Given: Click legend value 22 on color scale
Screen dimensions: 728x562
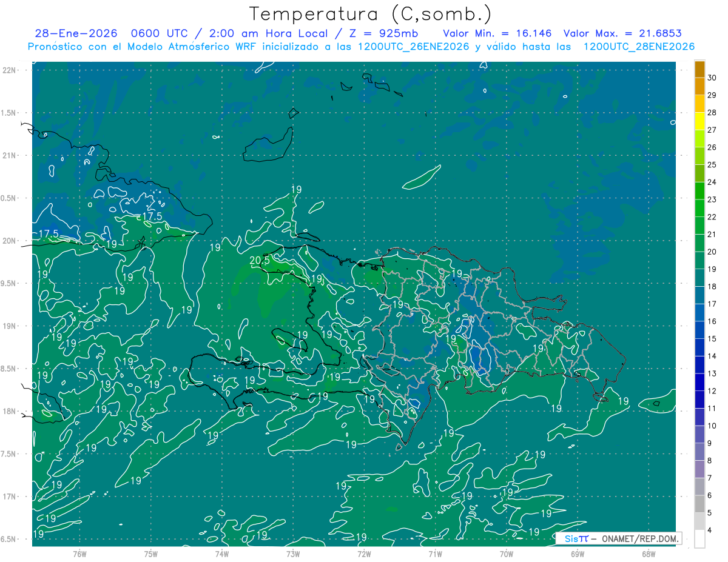Looking at the screenshot, I should 712,217.
